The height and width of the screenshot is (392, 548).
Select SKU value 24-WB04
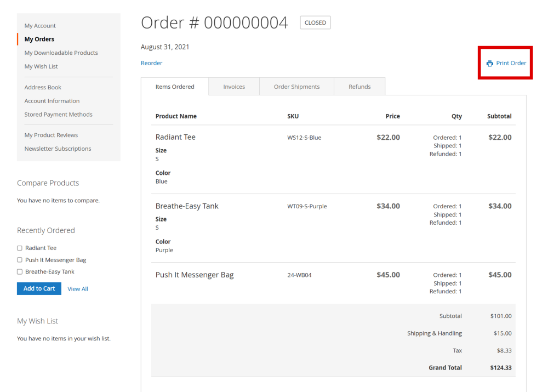[300, 275]
